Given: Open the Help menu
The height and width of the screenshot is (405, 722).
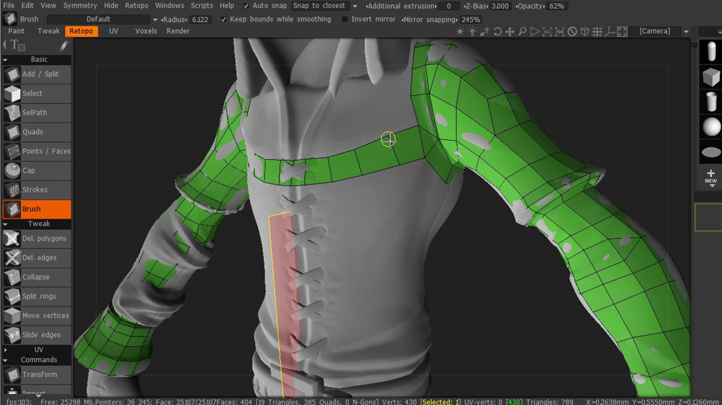Looking at the screenshot, I should [x=227, y=6].
